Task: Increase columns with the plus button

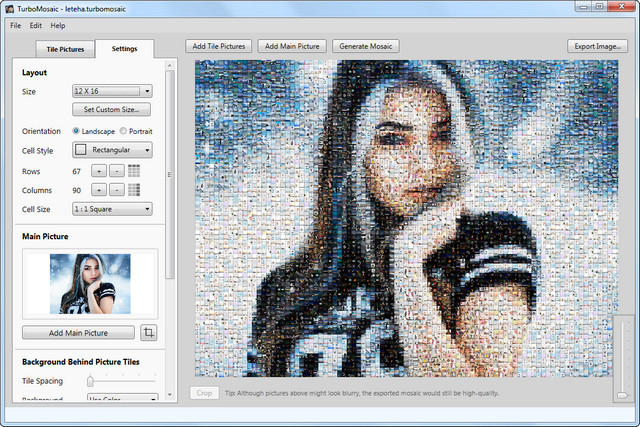Action: click(x=99, y=190)
